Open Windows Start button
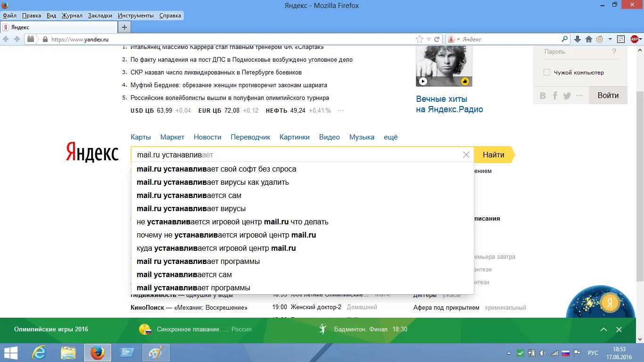The height and width of the screenshot is (362, 644). (10, 353)
